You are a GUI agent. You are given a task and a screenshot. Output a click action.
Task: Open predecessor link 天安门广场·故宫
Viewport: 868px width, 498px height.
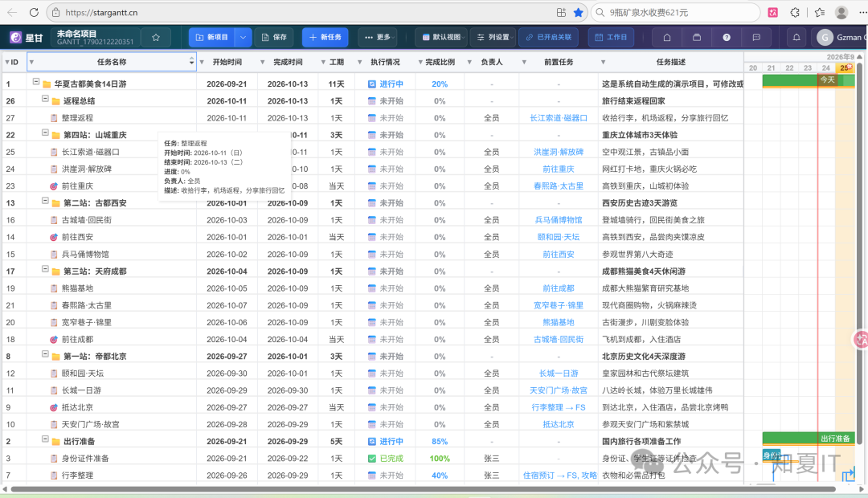point(559,390)
